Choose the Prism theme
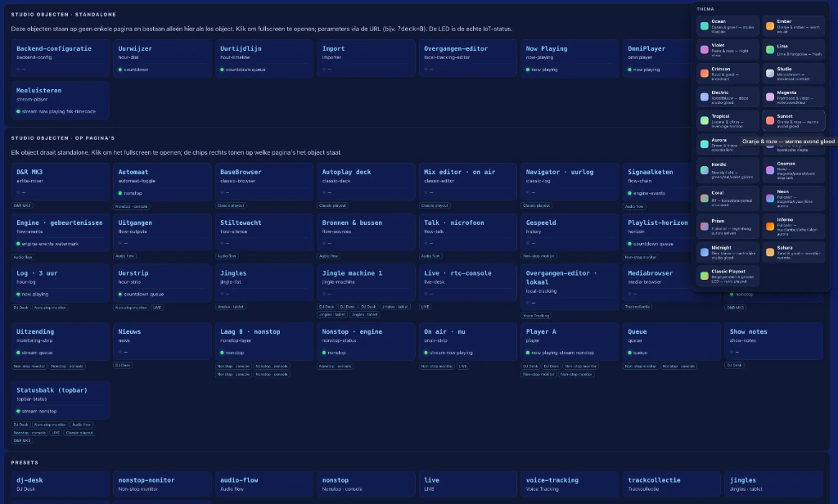Image resolution: width=838 pixels, height=504 pixels. 728,226
